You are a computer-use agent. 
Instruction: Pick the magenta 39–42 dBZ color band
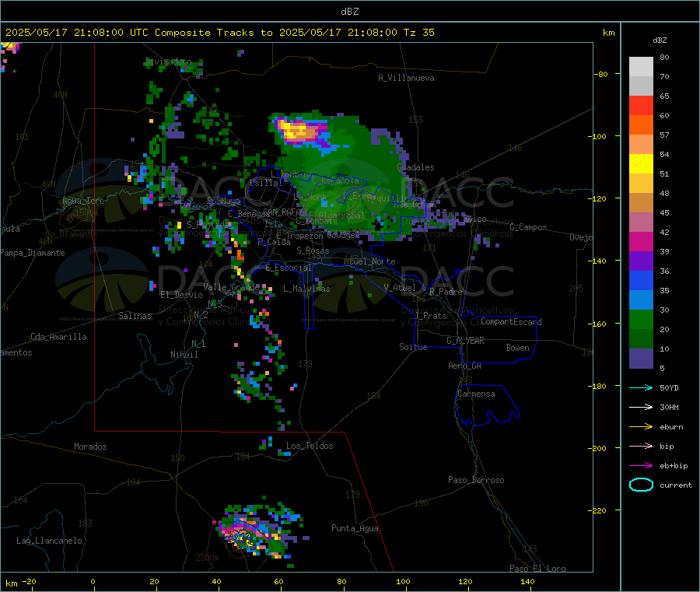[641, 241]
